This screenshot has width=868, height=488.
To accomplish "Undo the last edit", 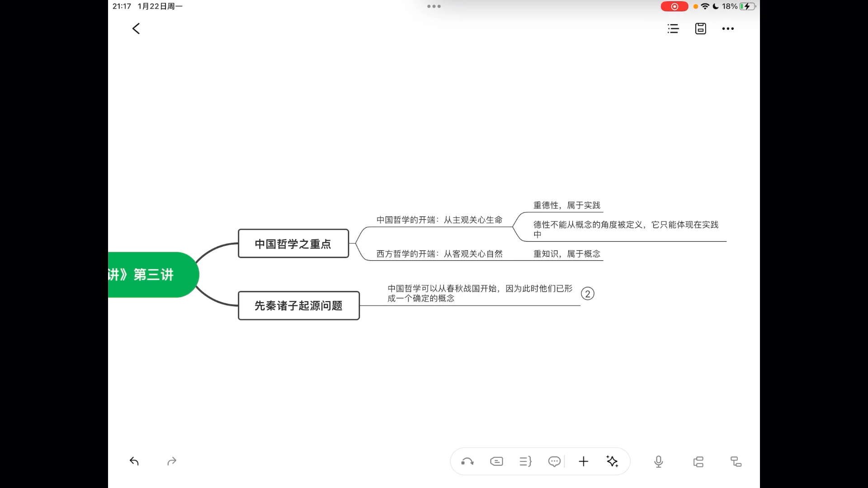I will pos(134,461).
